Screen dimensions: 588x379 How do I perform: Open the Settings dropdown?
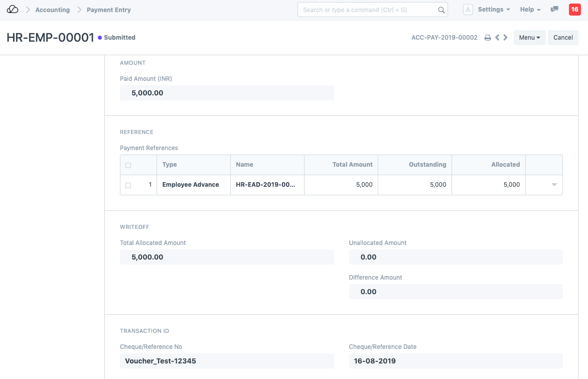tap(494, 10)
